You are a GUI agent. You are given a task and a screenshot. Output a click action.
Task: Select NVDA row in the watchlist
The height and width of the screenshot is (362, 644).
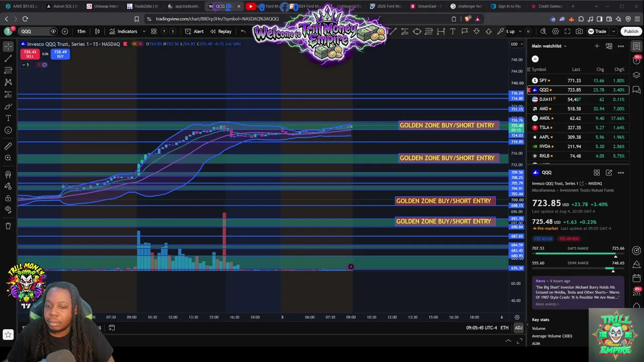(x=578, y=146)
